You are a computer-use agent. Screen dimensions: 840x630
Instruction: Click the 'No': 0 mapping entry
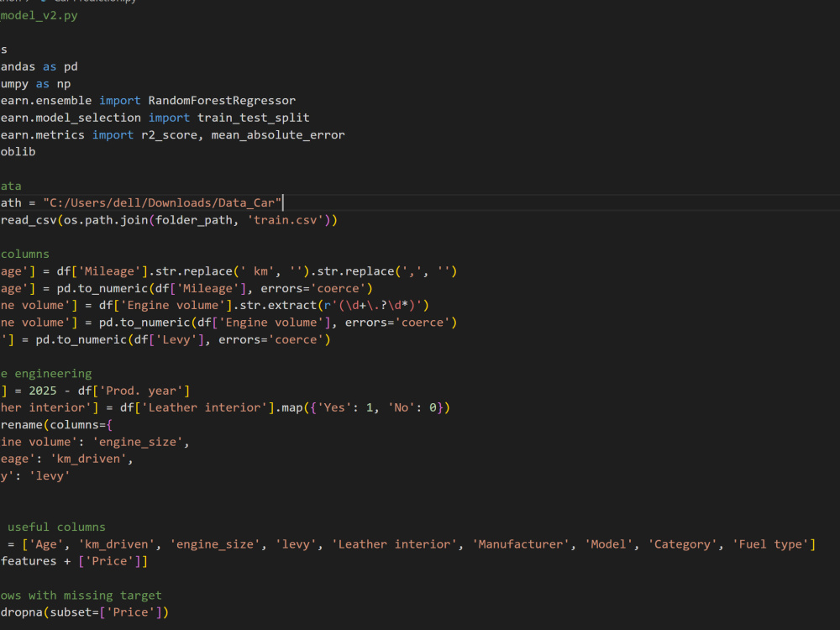[412, 407]
